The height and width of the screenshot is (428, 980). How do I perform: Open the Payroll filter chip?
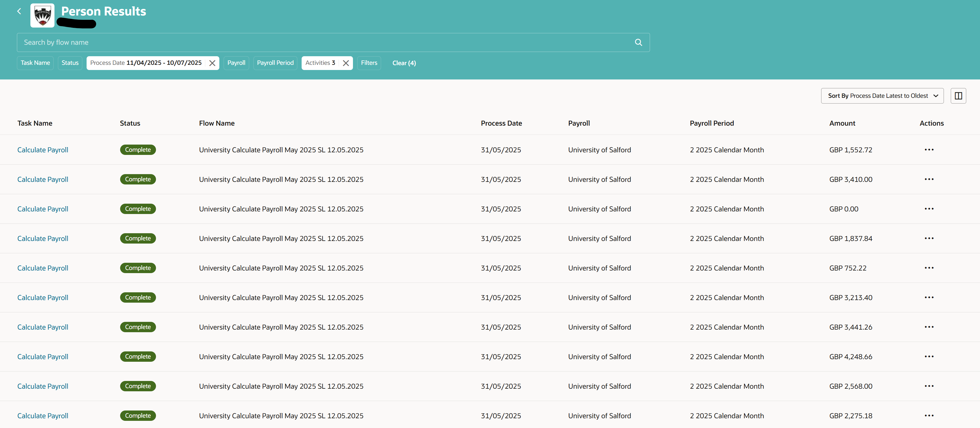tap(236, 63)
